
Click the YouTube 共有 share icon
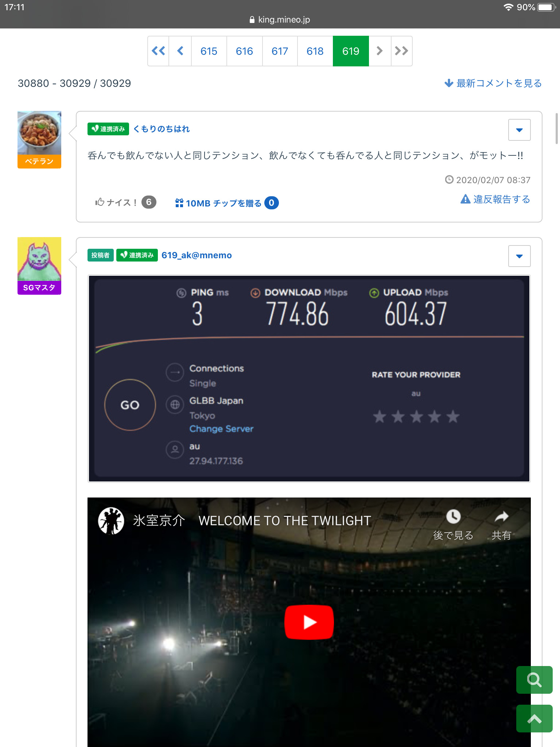click(x=501, y=517)
